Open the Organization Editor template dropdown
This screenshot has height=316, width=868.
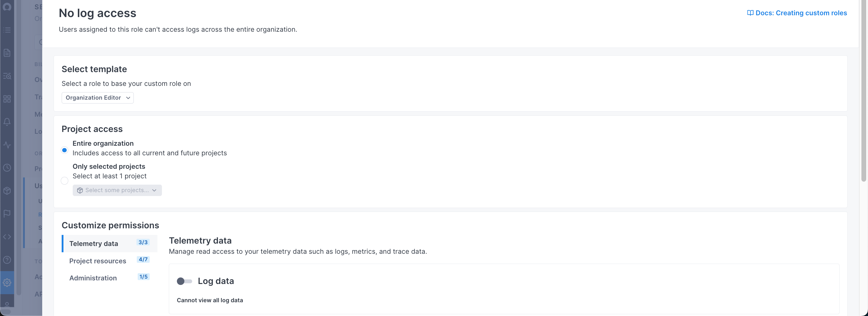pyautogui.click(x=97, y=98)
